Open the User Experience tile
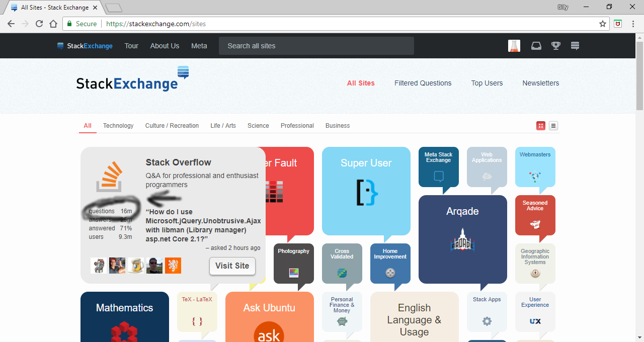The height and width of the screenshot is (342, 644). [x=535, y=312]
